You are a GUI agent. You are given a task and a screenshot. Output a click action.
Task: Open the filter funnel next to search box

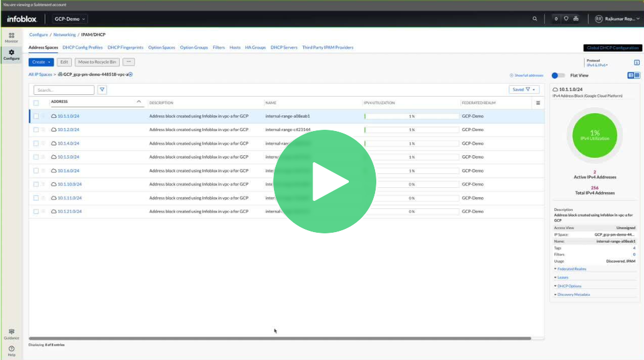(102, 90)
